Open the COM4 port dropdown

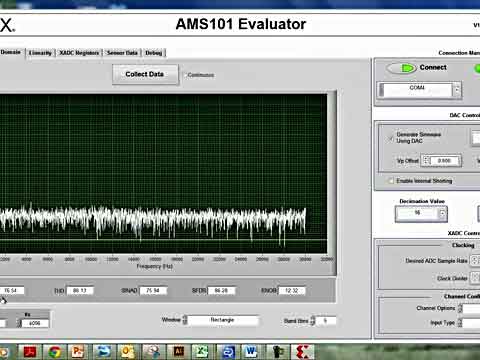(457, 89)
